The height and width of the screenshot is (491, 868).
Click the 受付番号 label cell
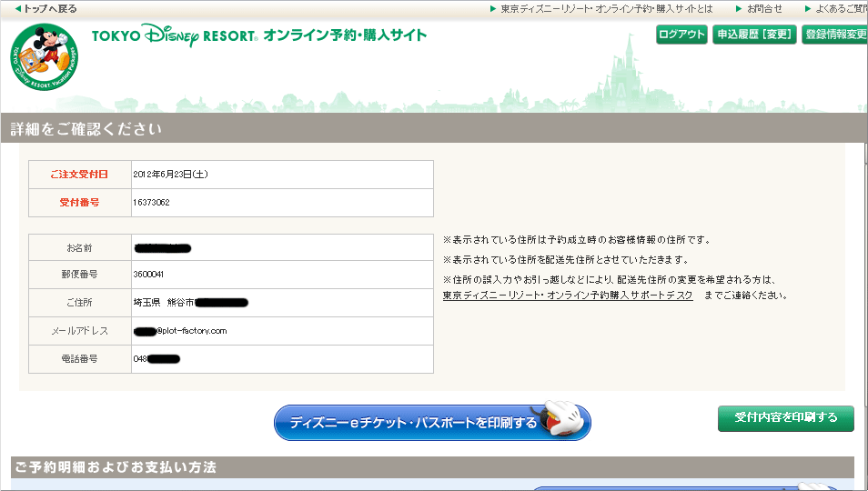[x=80, y=203]
